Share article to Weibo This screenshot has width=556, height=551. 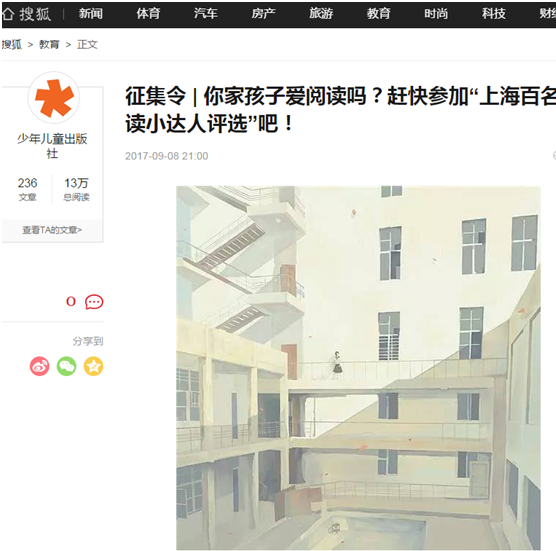pyautogui.click(x=39, y=366)
